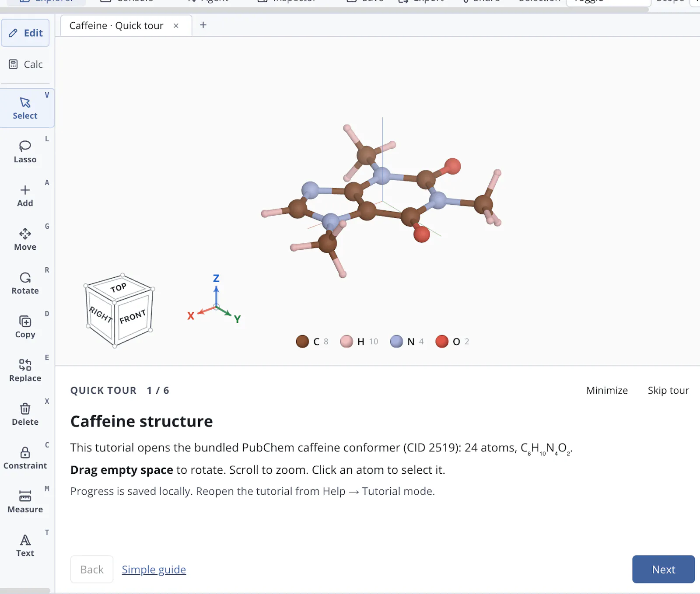The height and width of the screenshot is (594, 700).
Task: Click the rightmost brown methyl carbon atom
Action: coord(483,204)
